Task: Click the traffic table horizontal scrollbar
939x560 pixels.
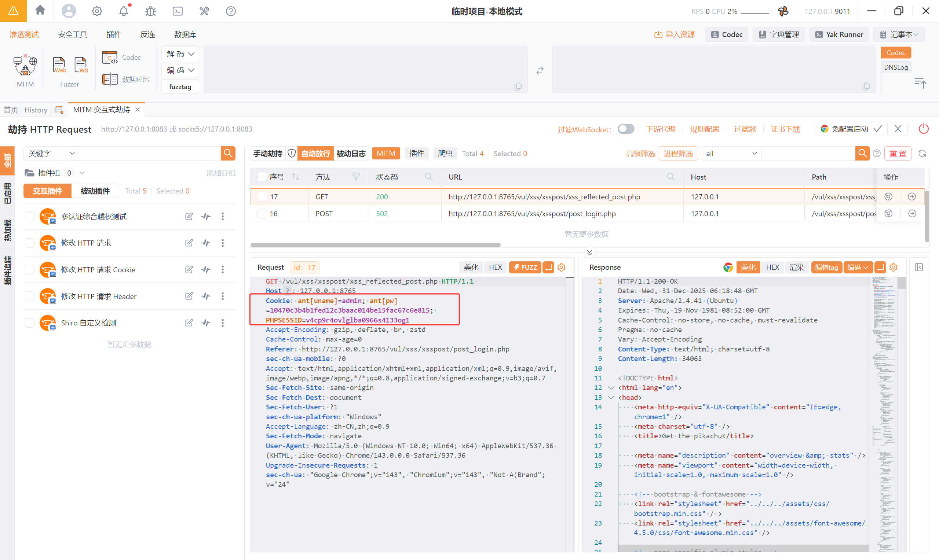Action: (x=375, y=245)
